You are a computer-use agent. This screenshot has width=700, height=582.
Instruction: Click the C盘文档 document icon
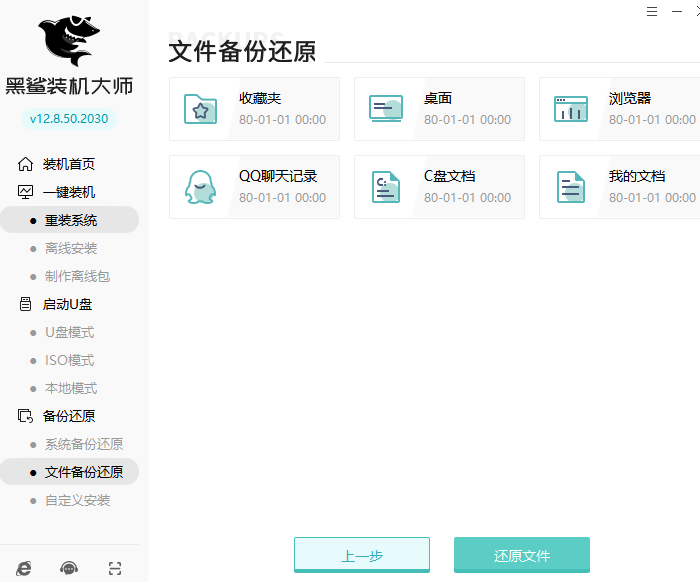pos(386,187)
